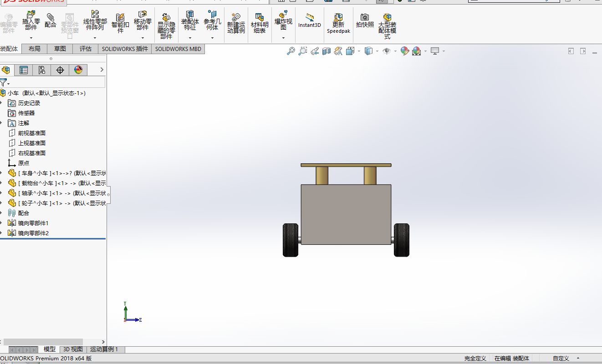Select 前视基准面 plane in feature tree
The height and width of the screenshot is (364, 602).
(31, 133)
